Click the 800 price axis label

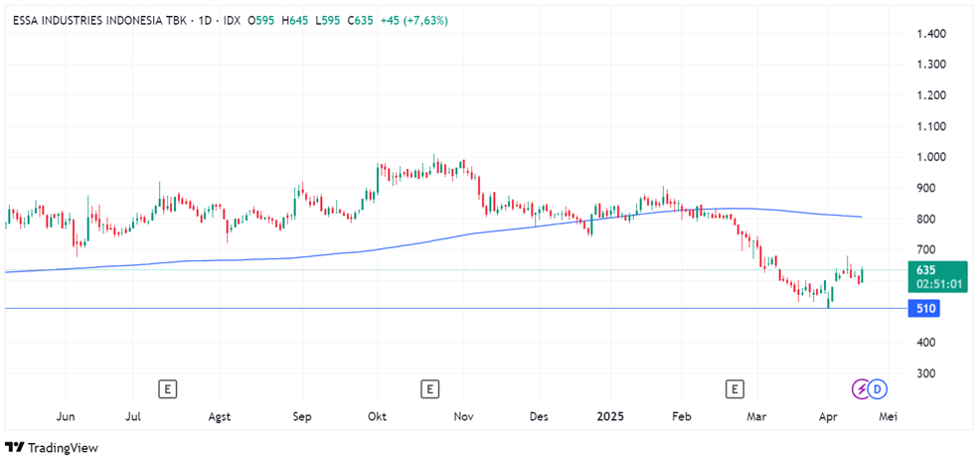pos(925,220)
